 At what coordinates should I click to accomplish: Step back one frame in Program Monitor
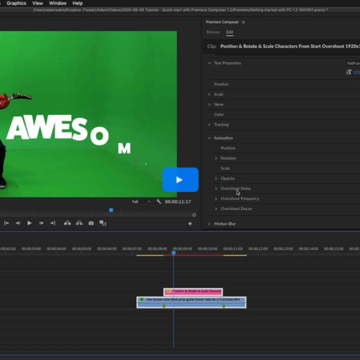point(18,223)
